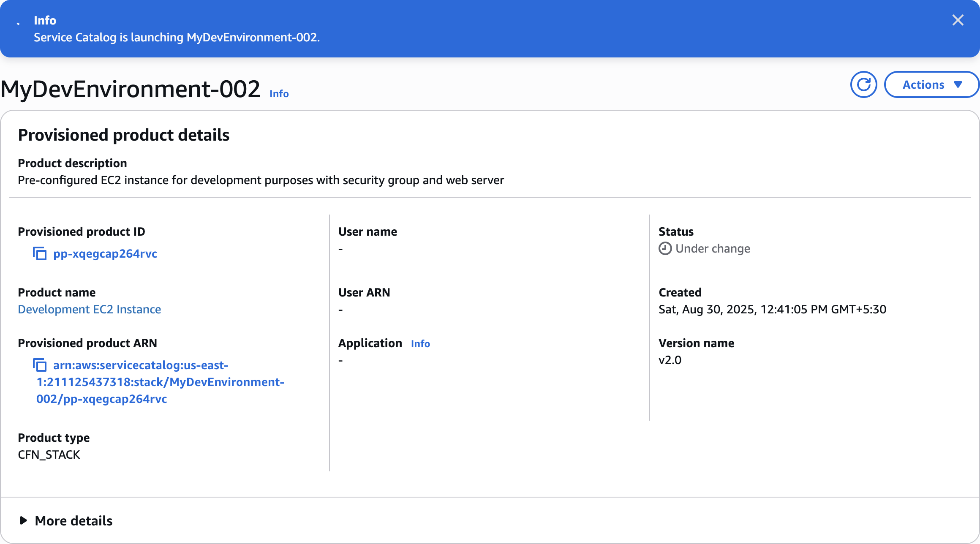Viewport: 980px width, 544px height.
Task: Click the CFN_STACK product type value
Action: pos(49,455)
